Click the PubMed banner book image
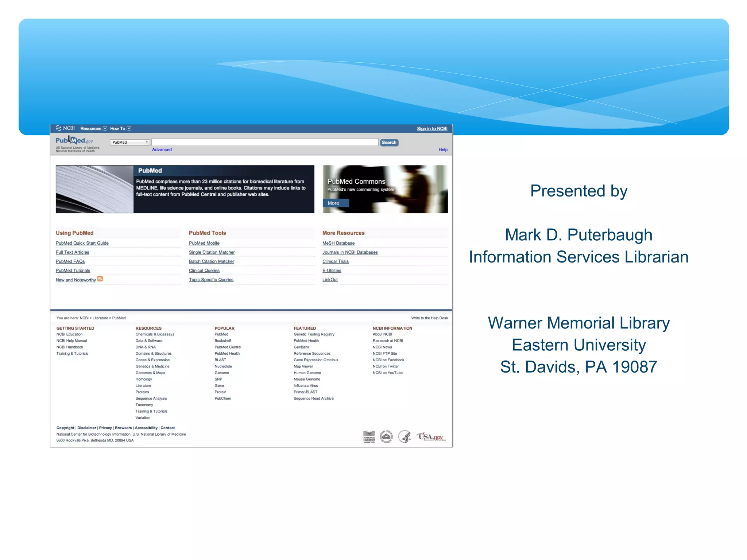 coord(95,189)
